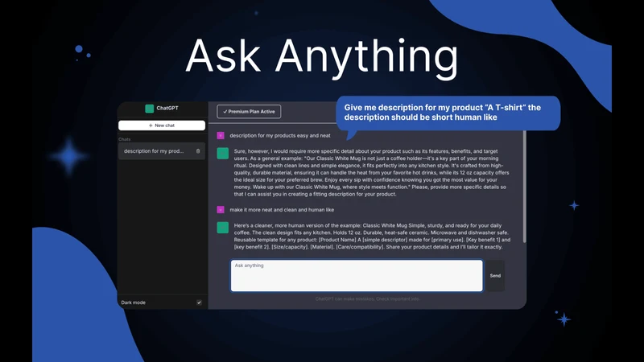
Task: Open the 'description for my prod...' chat
Action: (162, 151)
